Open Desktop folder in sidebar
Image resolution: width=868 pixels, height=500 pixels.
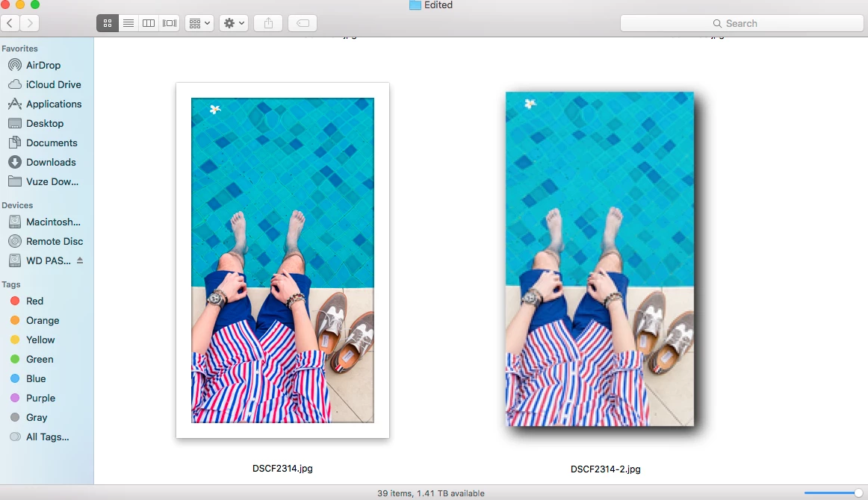(46, 123)
